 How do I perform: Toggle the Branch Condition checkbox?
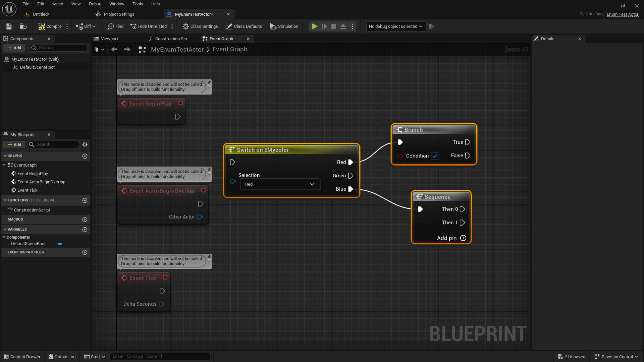coord(435,156)
